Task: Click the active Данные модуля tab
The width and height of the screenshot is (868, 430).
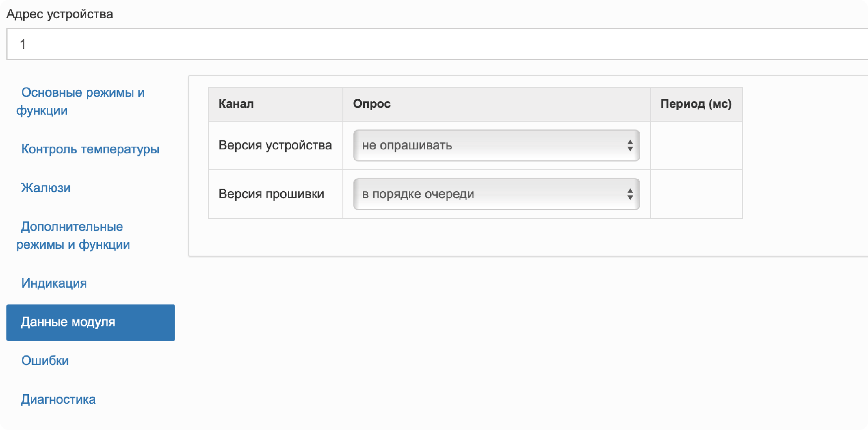Action: click(x=90, y=322)
